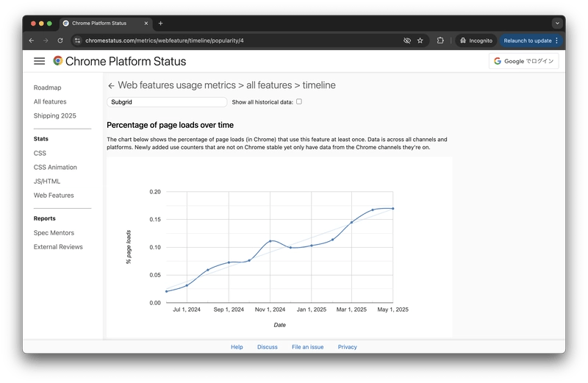The width and height of the screenshot is (588, 383).
Task: Click the Percentage of page loads over time heading
Action: [x=171, y=125]
